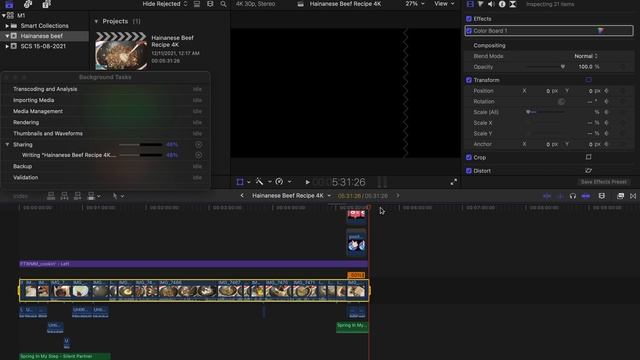Viewport: 640px width, 360px height.
Task: Select the Hainanese Beef Recipe 4K project thumbnail
Action: point(121,51)
